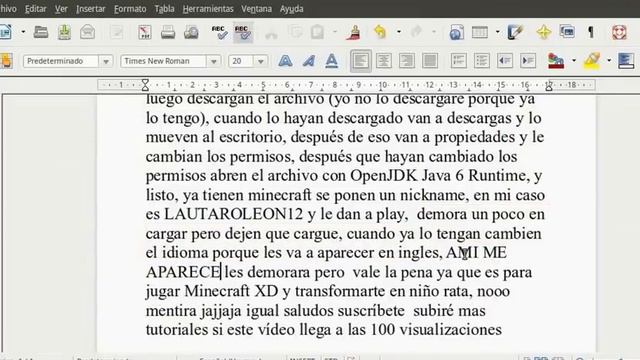Click the paragraph background color icon
Image resolution: width=640 pixels, height=360 pixels.
(x=626, y=61)
